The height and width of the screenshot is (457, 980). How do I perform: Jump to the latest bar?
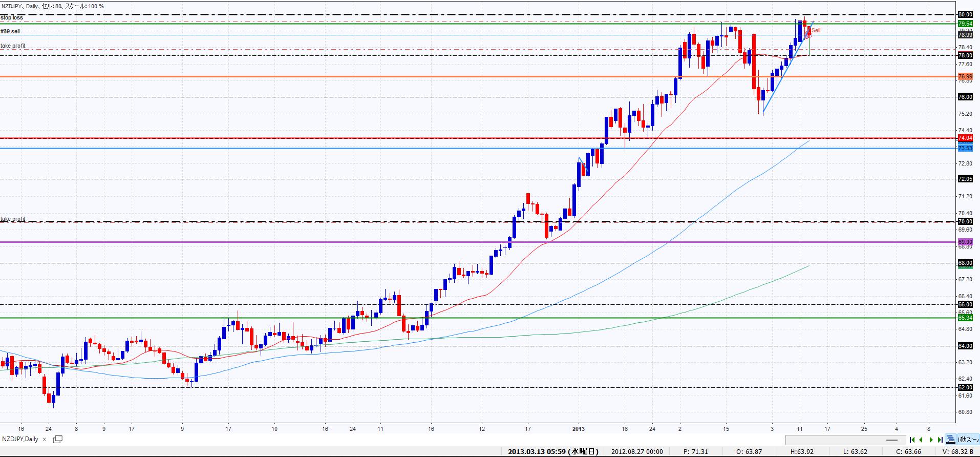point(940,440)
